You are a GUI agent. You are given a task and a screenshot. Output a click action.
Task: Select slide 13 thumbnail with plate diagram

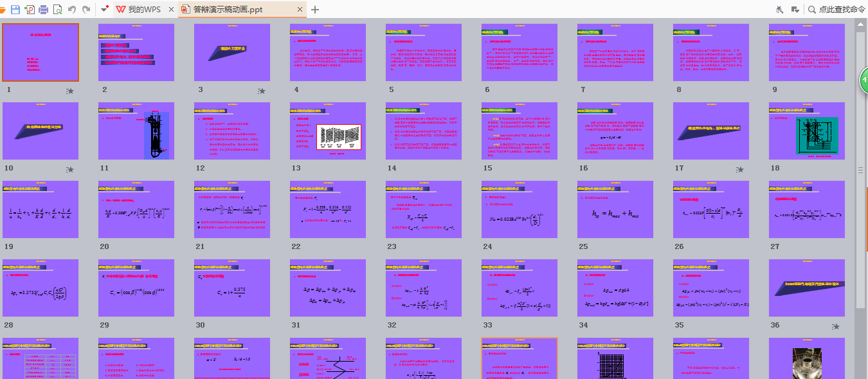pyautogui.click(x=328, y=131)
